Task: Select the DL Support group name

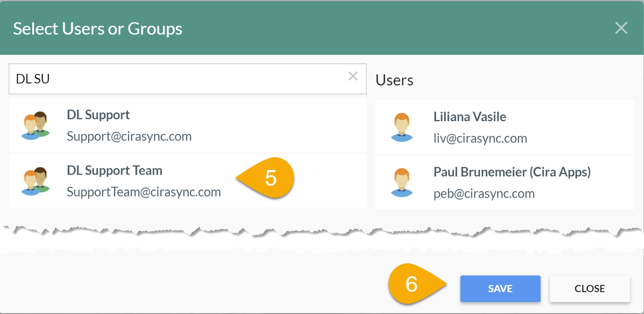Action: (x=98, y=115)
